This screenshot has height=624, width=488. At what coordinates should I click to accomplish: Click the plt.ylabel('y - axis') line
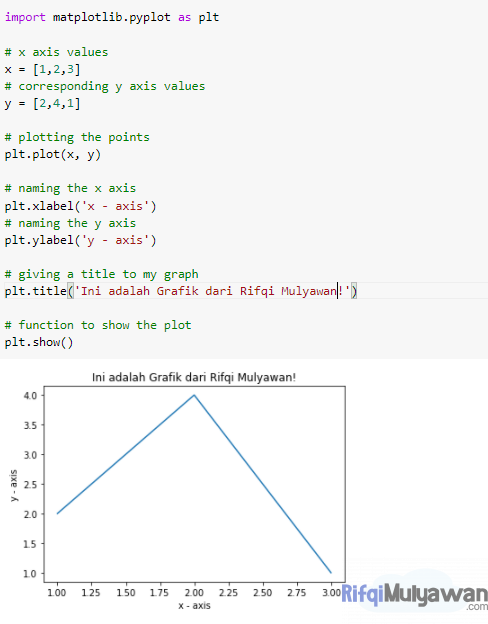(x=80, y=240)
